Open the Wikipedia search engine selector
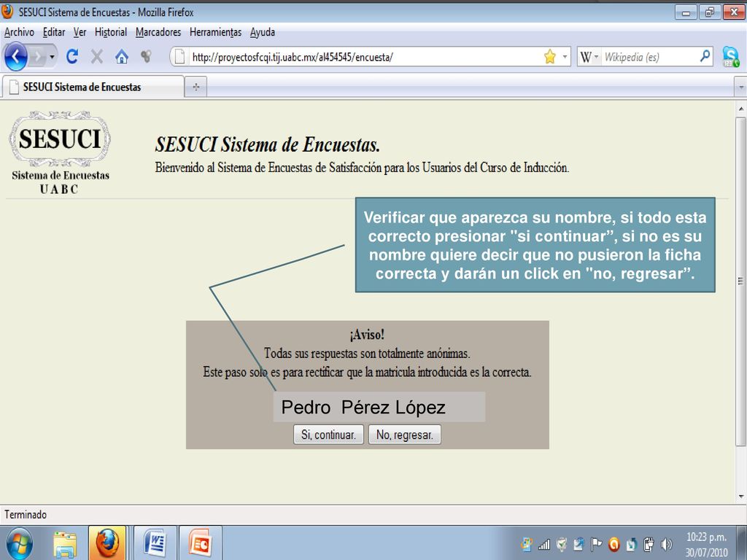 coord(589,57)
